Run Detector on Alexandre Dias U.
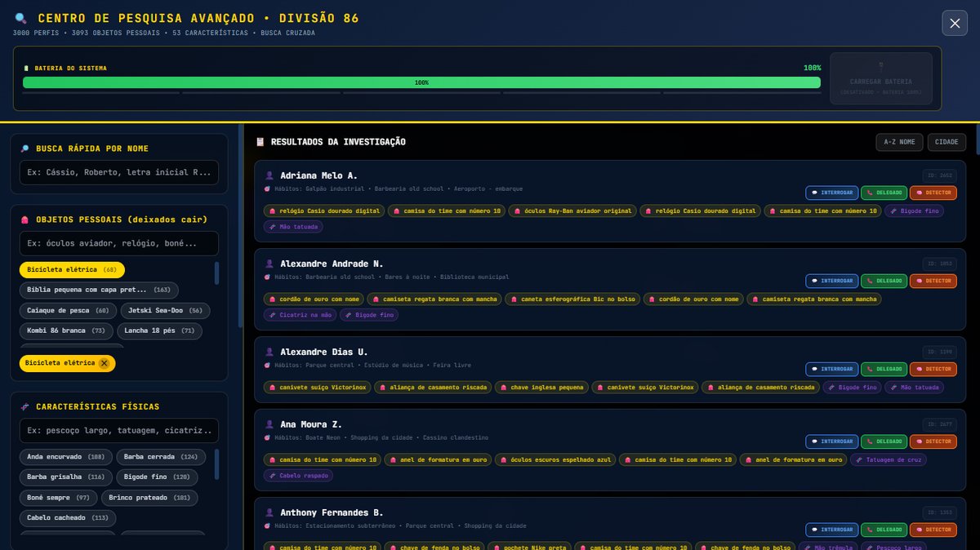Screen dimensions: 980x550 pyautogui.click(x=933, y=369)
